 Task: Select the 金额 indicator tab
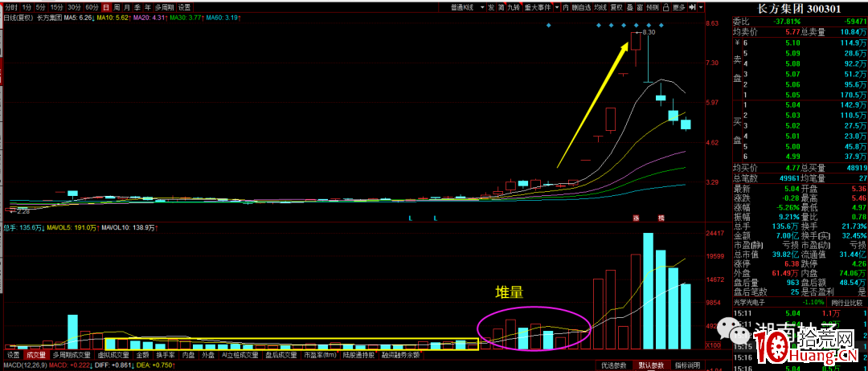pos(143,355)
